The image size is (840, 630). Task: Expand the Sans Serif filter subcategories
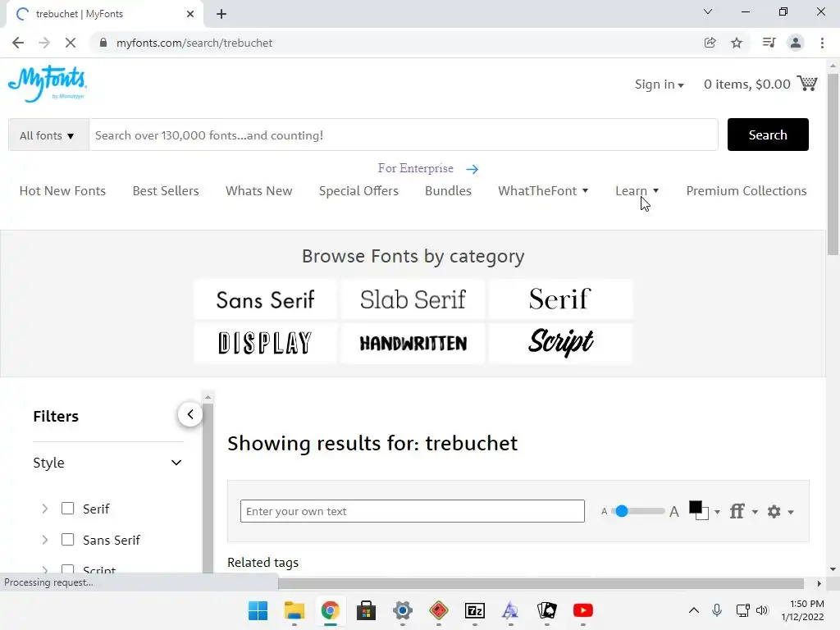(45, 540)
